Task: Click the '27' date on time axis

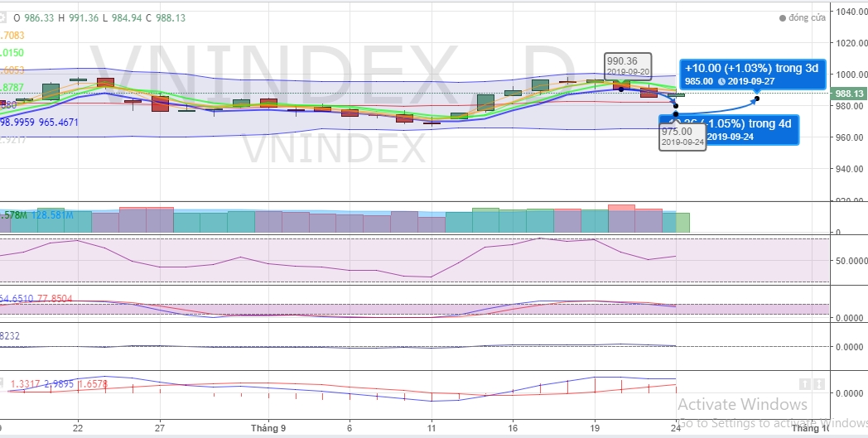Action: [160, 428]
